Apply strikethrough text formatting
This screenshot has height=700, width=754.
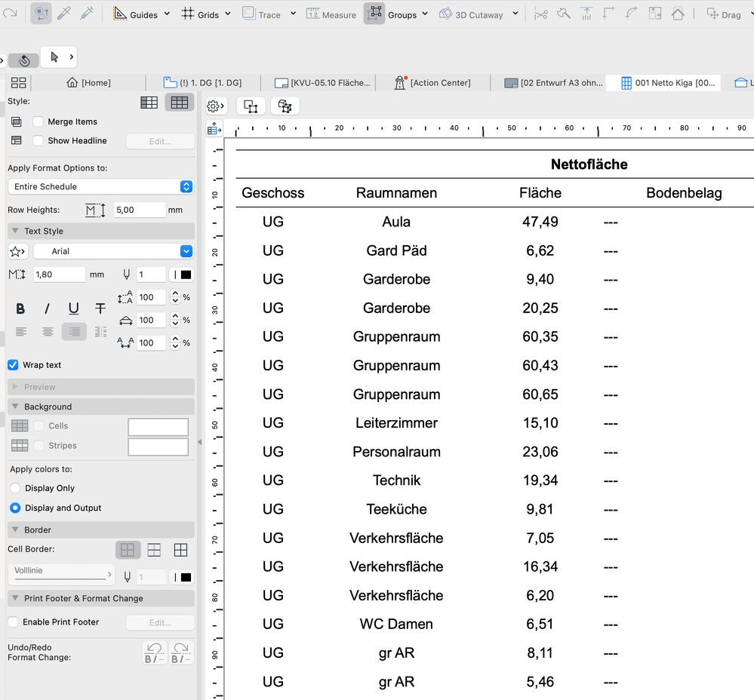coord(100,309)
